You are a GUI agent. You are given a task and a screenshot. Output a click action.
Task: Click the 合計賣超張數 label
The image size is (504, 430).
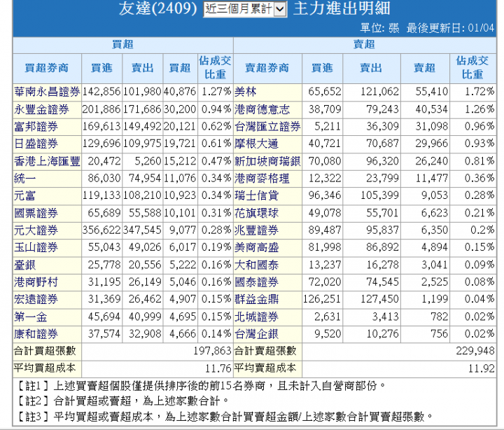pyautogui.click(x=265, y=351)
